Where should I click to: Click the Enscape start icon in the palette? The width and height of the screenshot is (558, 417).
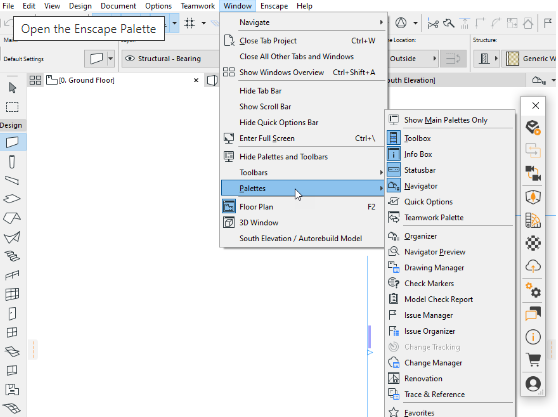(533, 127)
